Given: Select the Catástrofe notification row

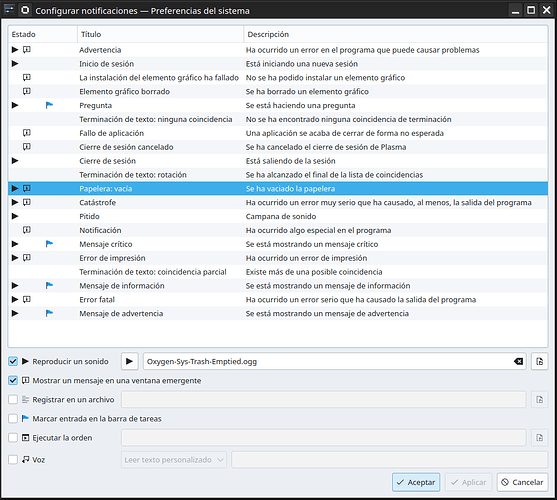Looking at the screenshot, I should coord(278,202).
